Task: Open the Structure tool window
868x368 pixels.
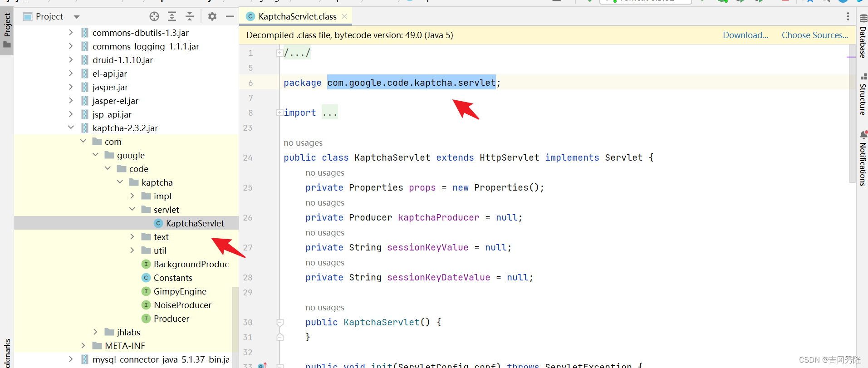Action: [863, 94]
